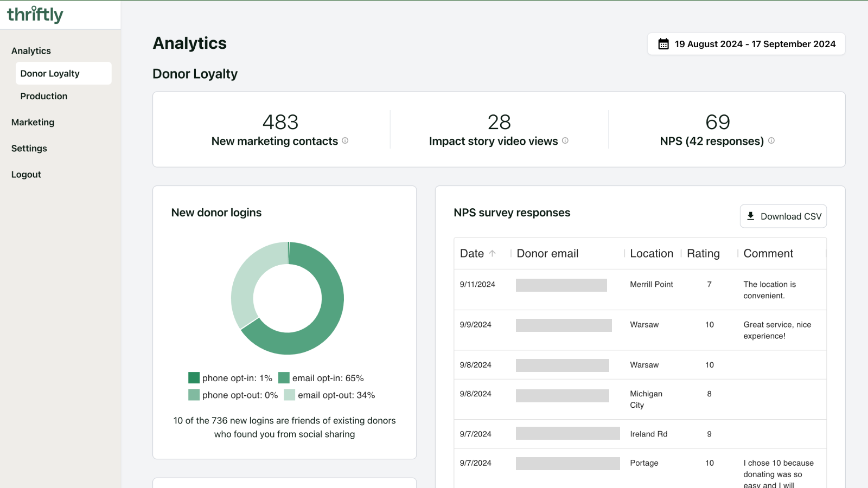Image resolution: width=868 pixels, height=488 pixels.
Task: Select Donor Loyalty in the sidebar
Action: click(x=63, y=73)
